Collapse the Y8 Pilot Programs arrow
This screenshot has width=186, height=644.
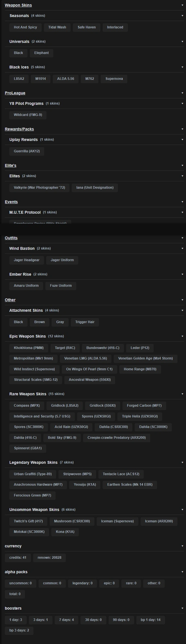tap(182, 103)
